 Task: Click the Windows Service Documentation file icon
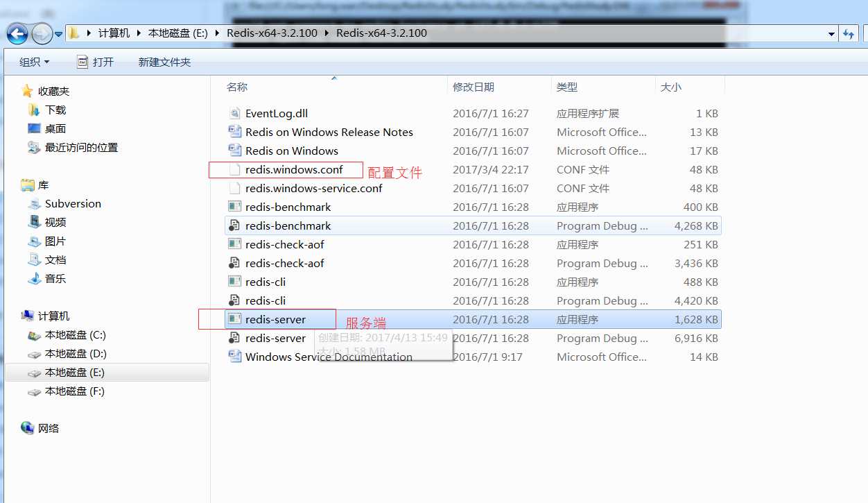tap(234, 357)
